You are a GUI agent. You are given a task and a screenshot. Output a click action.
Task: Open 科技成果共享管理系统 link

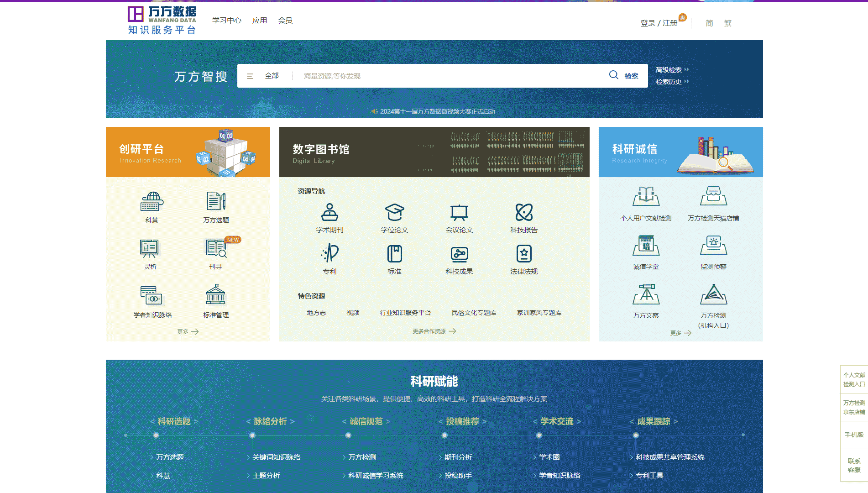(670, 457)
